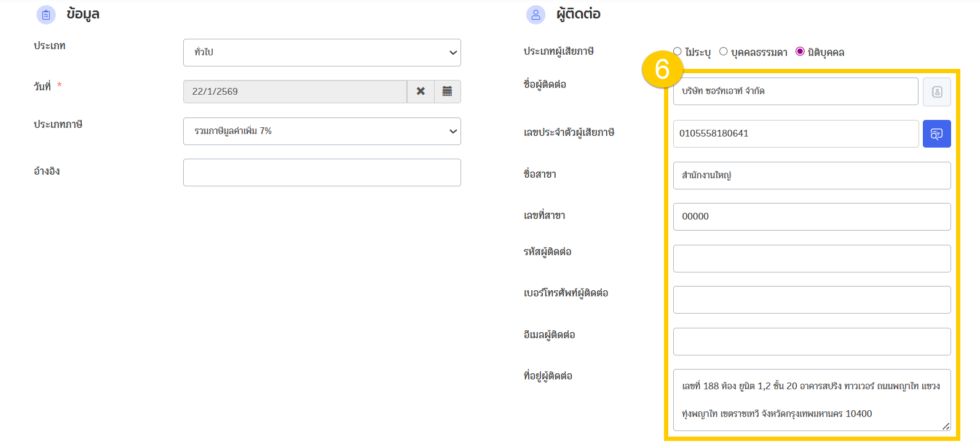
Task: Click the tax ID field 0105558180641
Action: [795, 134]
